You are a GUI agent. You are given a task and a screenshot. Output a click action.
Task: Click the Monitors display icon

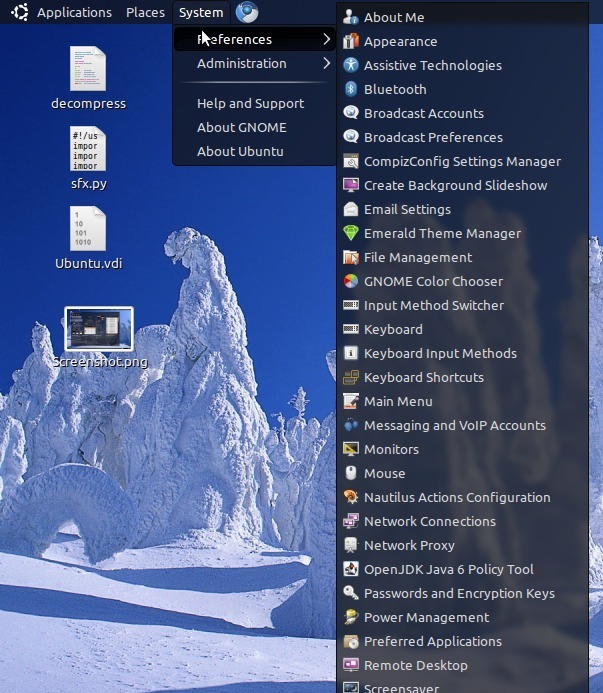click(x=351, y=449)
